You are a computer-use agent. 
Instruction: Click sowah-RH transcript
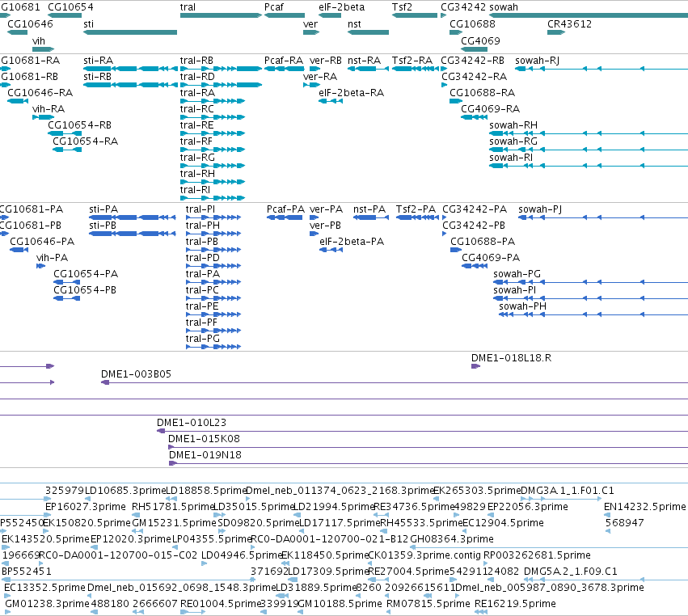[589, 133]
